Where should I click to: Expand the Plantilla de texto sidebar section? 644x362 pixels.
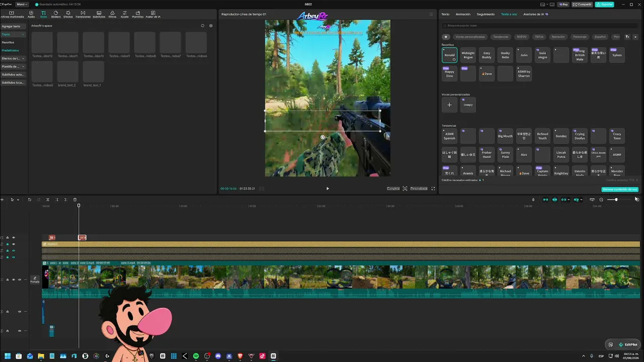pyautogui.click(x=23, y=66)
